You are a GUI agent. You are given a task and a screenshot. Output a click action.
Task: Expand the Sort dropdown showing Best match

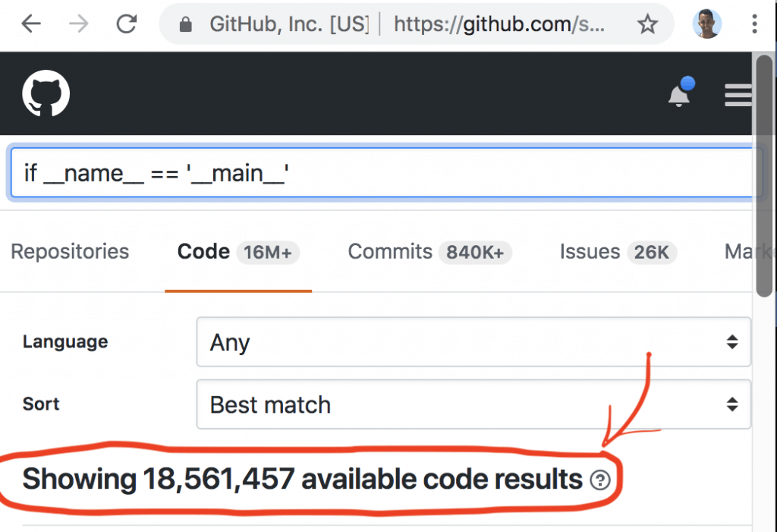click(473, 405)
